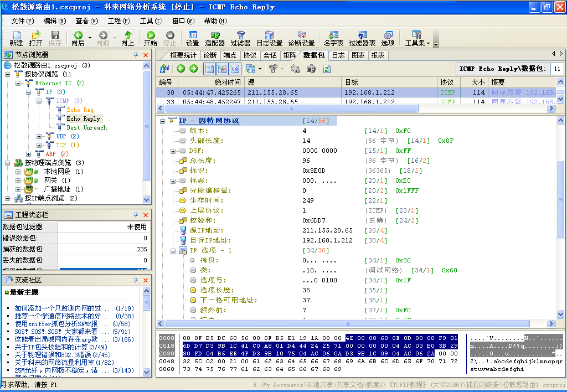Viewport: 567px width, 392px height.
Task: Open the 名字表 name table icon
Action: [x=333, y=35]
